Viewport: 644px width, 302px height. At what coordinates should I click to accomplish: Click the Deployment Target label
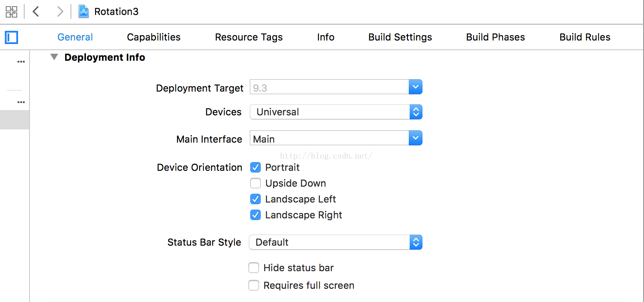[x=200, y=88]
